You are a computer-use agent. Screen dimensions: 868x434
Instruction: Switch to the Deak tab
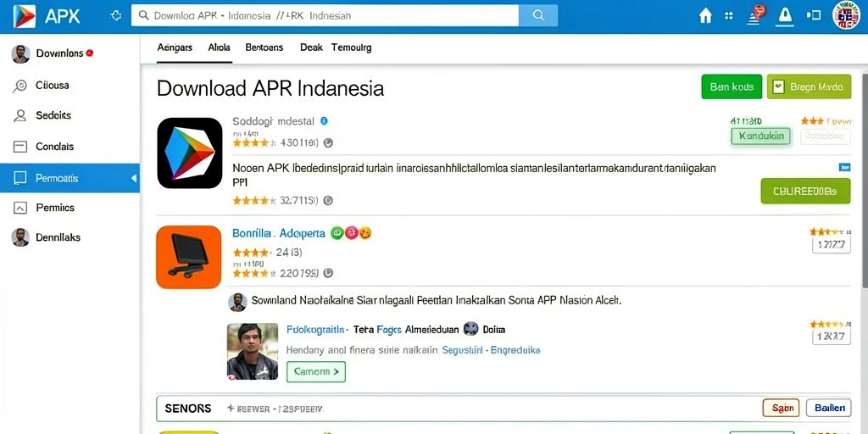click(x=311, y=47)
